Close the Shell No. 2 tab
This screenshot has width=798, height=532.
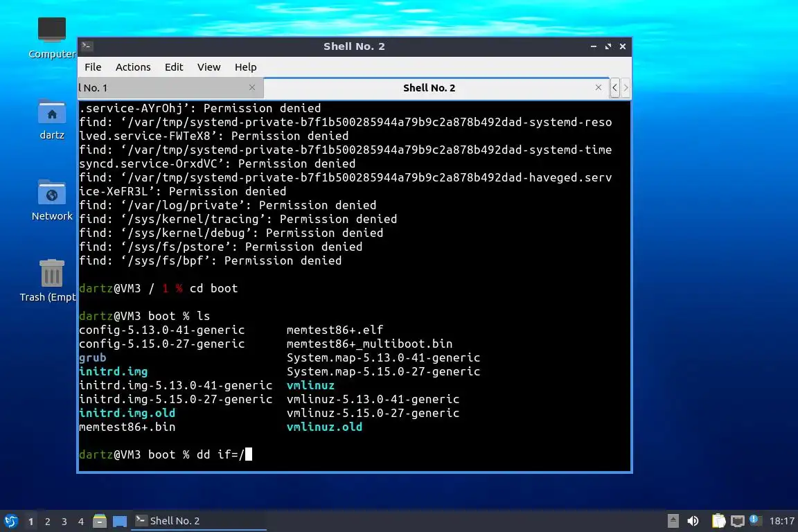[598, 87]
